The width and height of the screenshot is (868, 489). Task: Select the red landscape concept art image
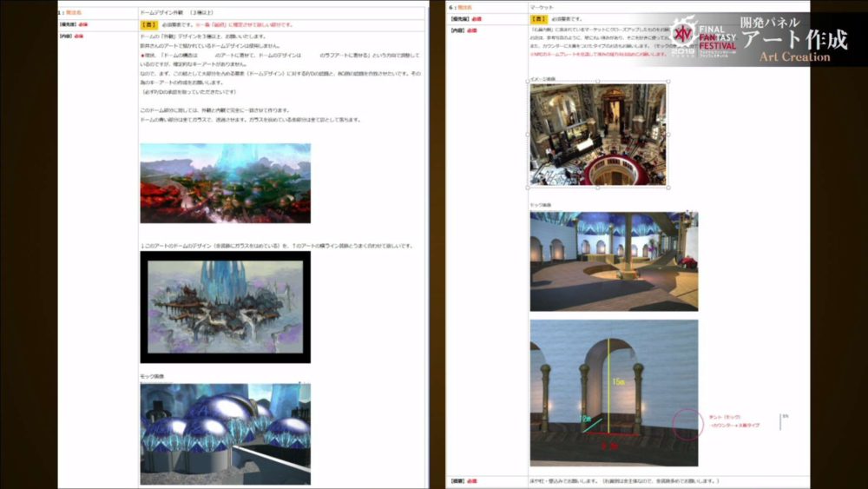click(225, 183)
